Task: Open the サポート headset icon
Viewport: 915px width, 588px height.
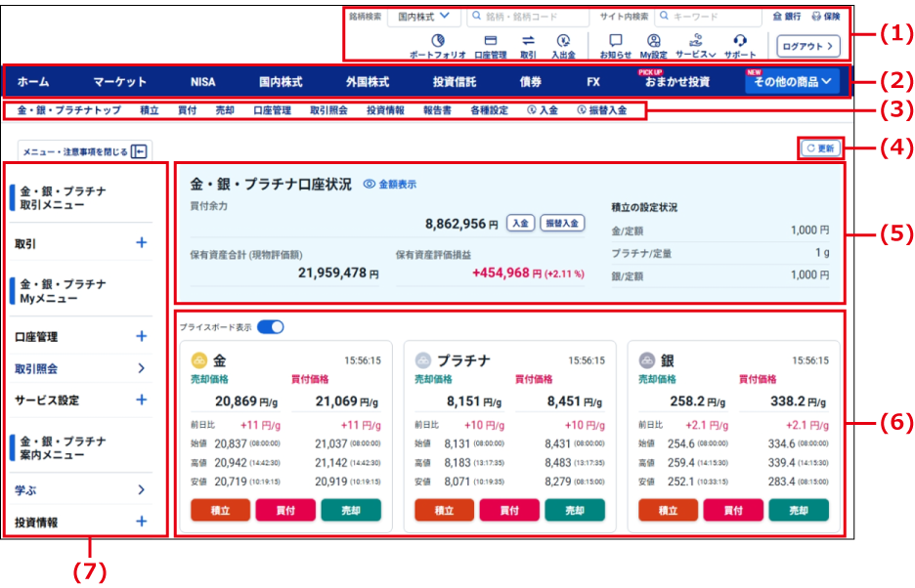Action: [740, 41]
